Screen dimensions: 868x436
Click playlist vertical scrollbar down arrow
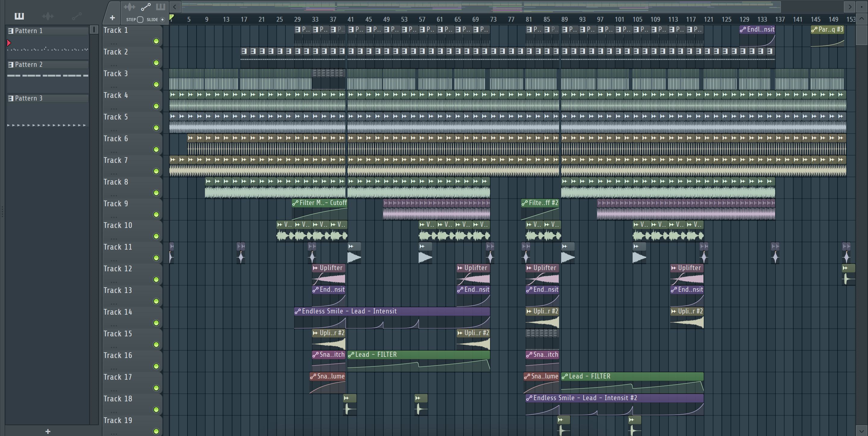coord(861,430)
